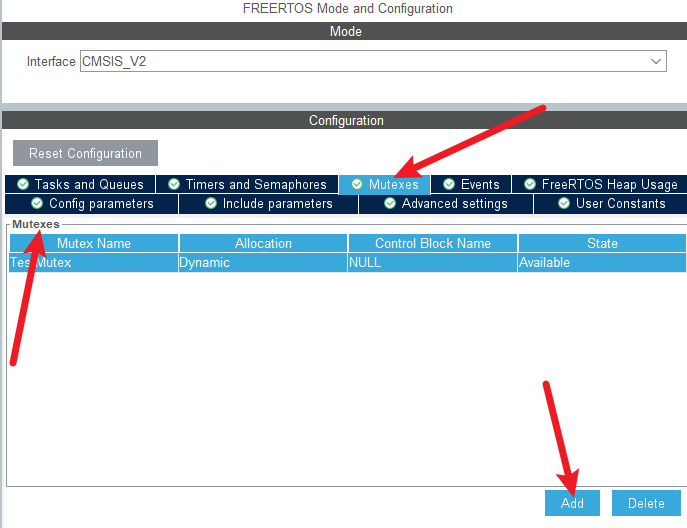Click the Dynamic allocation cell
This screenshot has height=528, width=687.
(x=263, y=262)
